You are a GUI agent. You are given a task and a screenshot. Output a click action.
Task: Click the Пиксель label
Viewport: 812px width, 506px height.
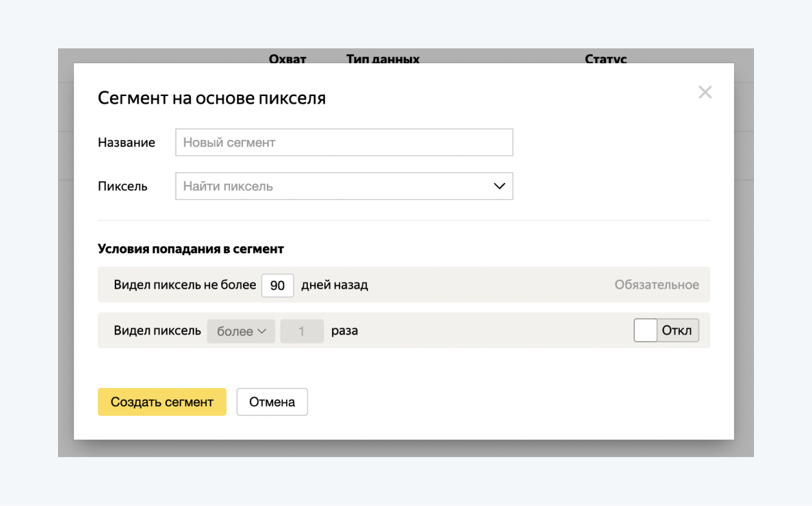tap(122, 186)
